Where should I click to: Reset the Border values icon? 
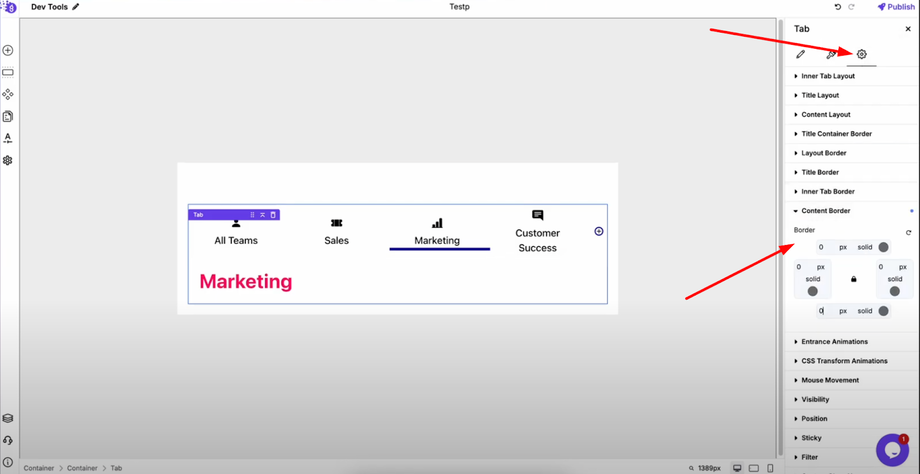[x=908, y=232]
